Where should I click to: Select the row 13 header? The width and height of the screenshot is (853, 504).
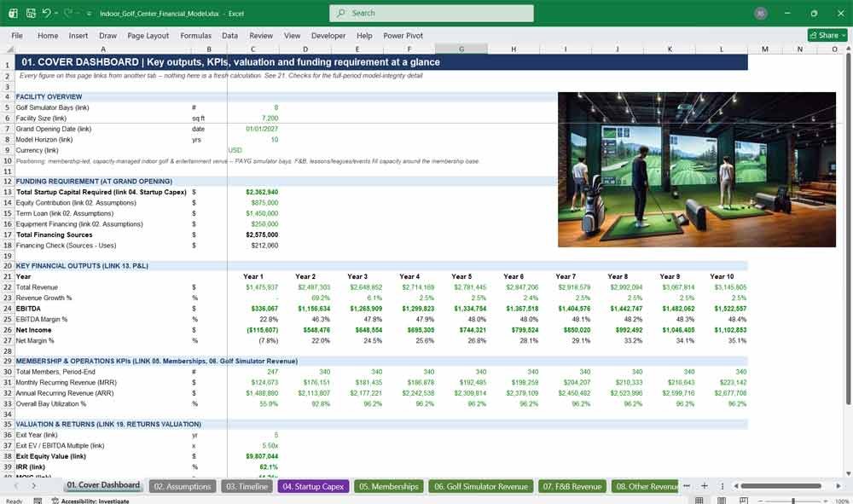pos(7,192)
